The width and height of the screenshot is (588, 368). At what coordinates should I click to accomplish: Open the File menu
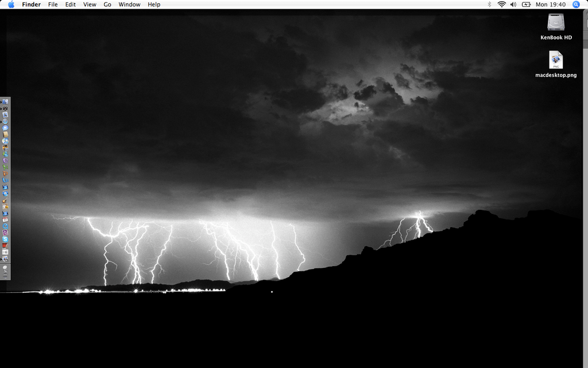53,4
